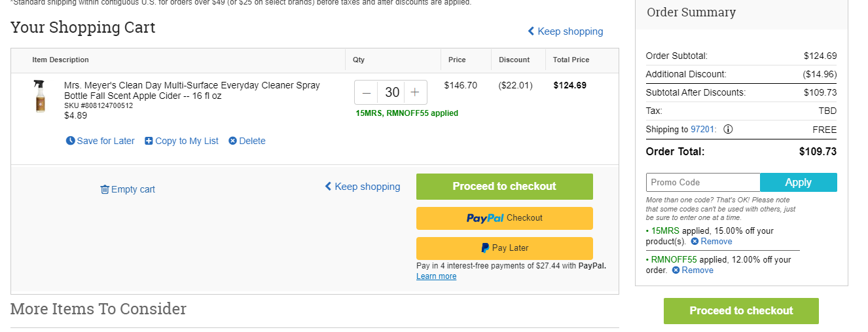This screenshot has height=332, width=868.
Task: Click the Save for Later clock icon
Action: coord(71,141)
